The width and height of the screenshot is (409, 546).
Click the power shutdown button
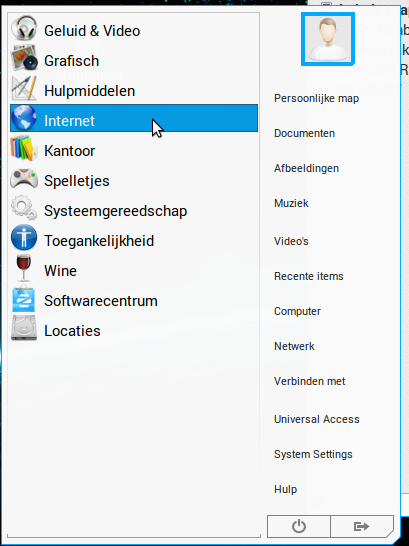299,526
